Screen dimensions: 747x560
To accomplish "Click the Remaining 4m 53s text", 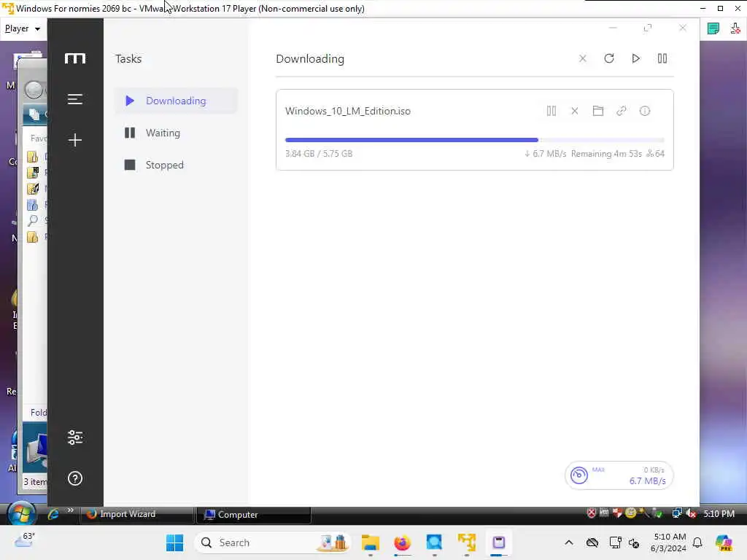I will [606, 154].
